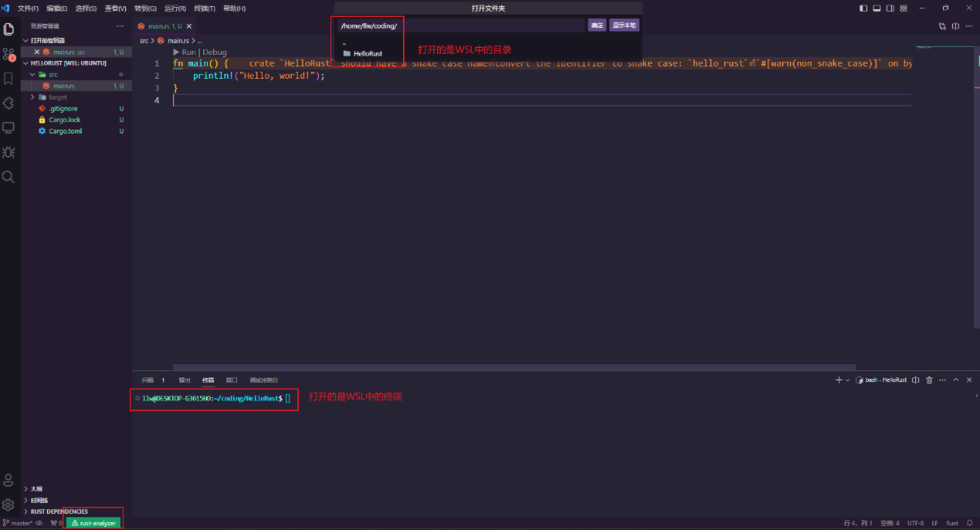This screenshot has width=980, height=530.
Task: Split the editor to the right
Action: 955,25
